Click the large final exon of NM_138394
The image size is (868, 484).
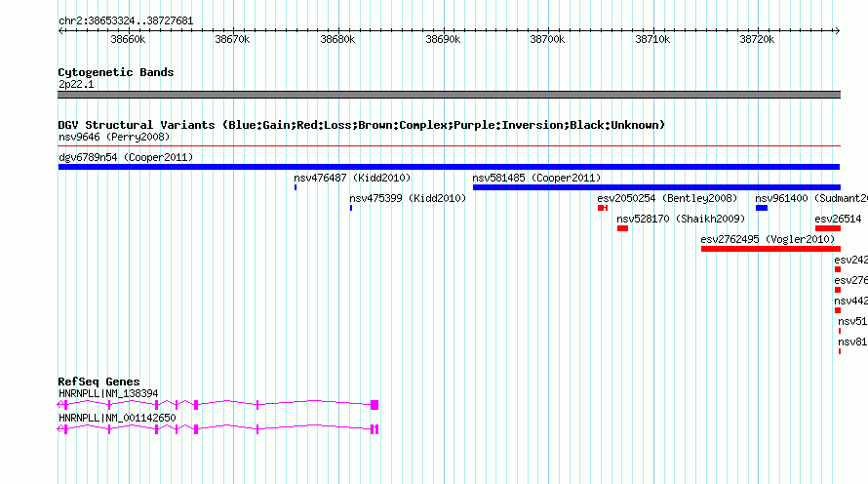click(375, 405)
